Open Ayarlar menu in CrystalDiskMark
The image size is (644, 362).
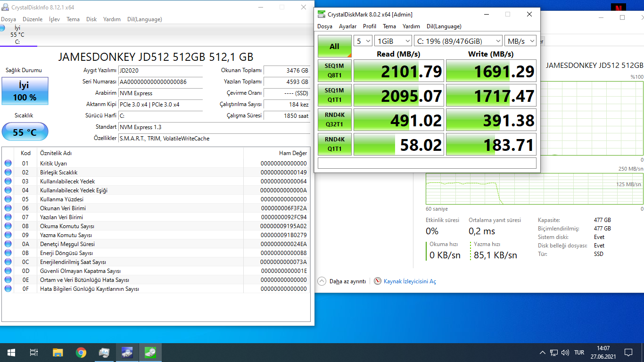click(x=348, y=26)
